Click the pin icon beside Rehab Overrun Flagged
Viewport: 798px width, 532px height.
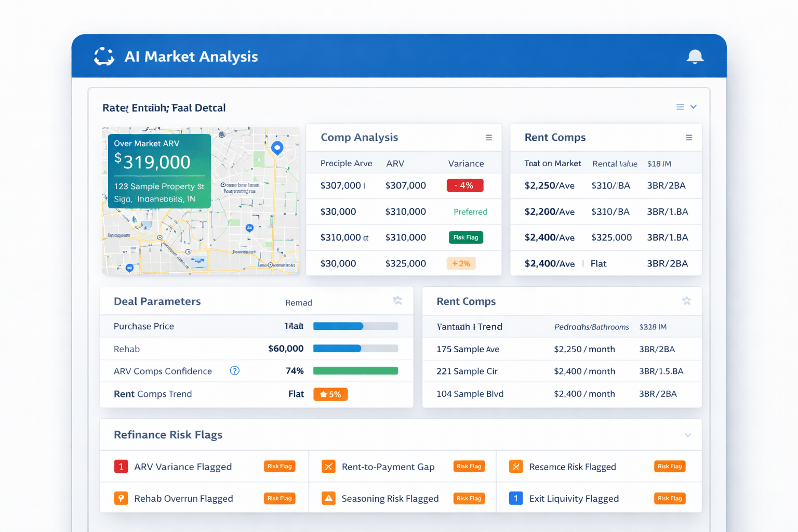pos(121,498)
